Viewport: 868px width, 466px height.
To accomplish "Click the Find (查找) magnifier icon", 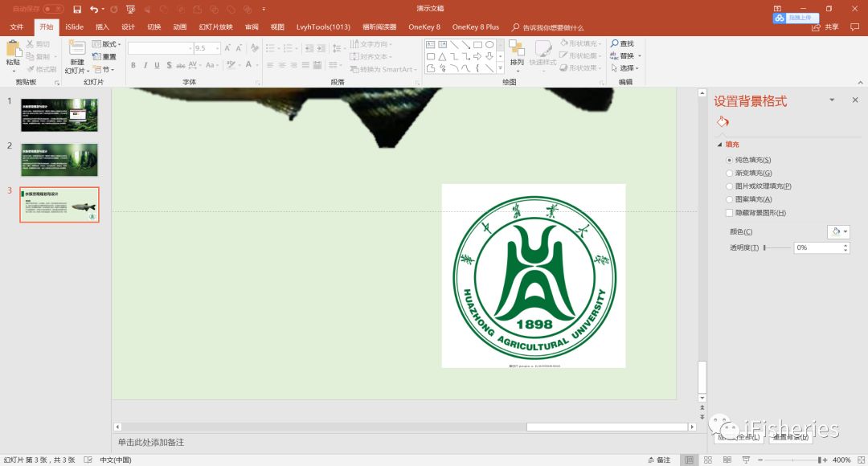I will [615, 43].
